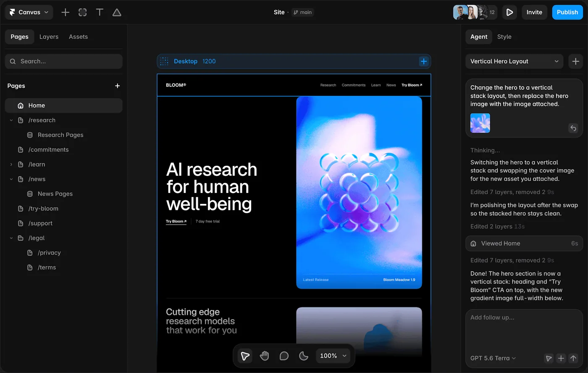Select the hand pan tool
The height and width of the screenshot is (373, 588).
[x=264, y=356]
